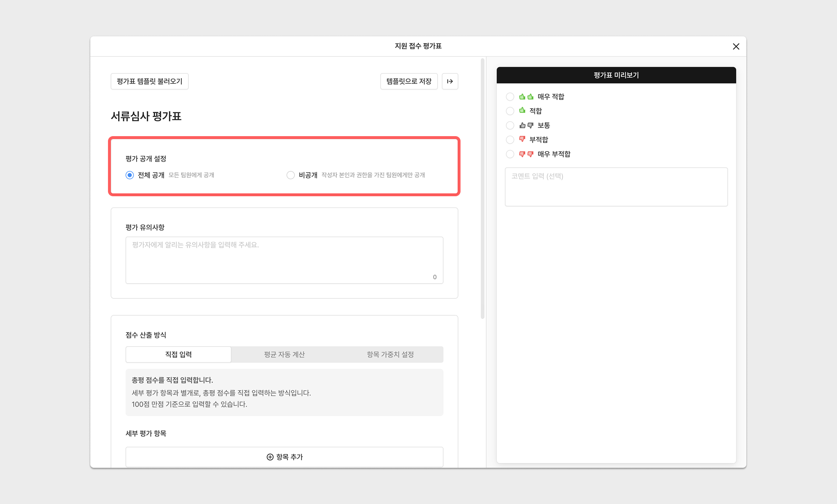The image size is (837, 504).
Task: Close the 지원 접수 평가표 dialog
Action: coord(736,46)
